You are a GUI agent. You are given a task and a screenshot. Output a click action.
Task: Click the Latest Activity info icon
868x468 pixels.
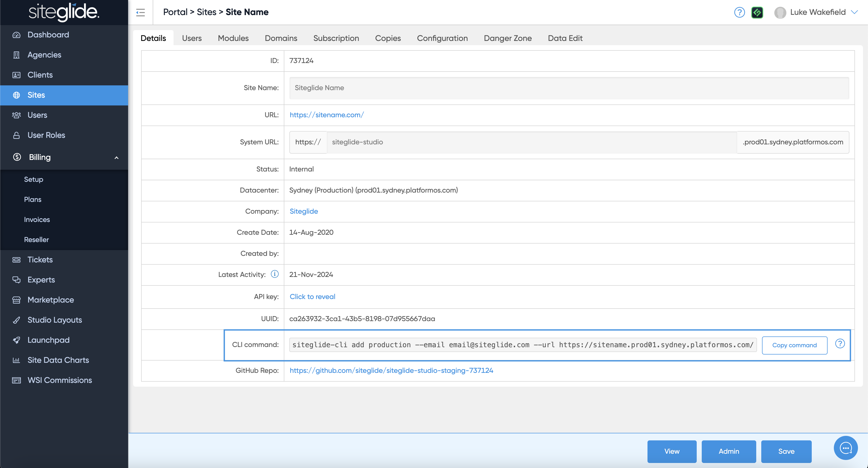pos(275,274)
